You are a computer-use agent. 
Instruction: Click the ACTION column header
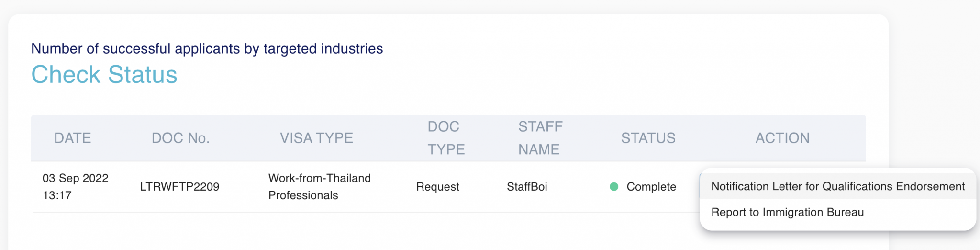[782, 138]
